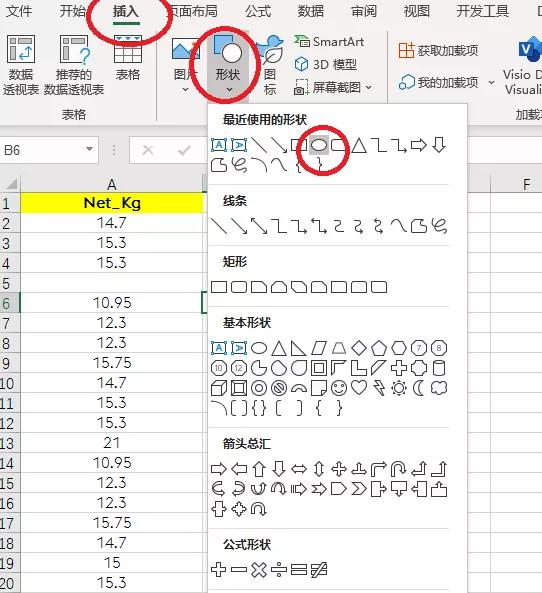Select the 插入 ribbon tab
Viewport: 542px width, 593px height.
[126, 11]
